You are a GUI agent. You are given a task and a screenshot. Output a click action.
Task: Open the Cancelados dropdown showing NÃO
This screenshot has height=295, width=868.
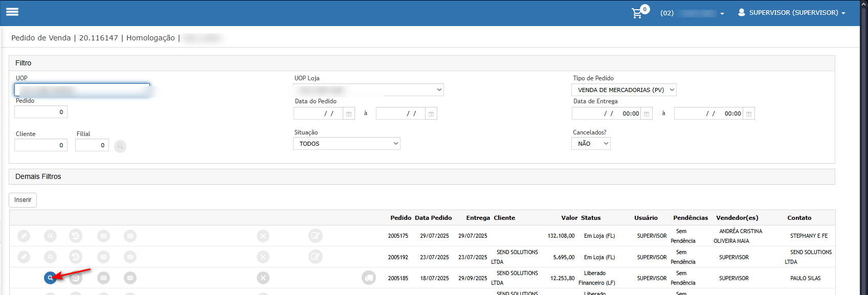coord(591,144)
